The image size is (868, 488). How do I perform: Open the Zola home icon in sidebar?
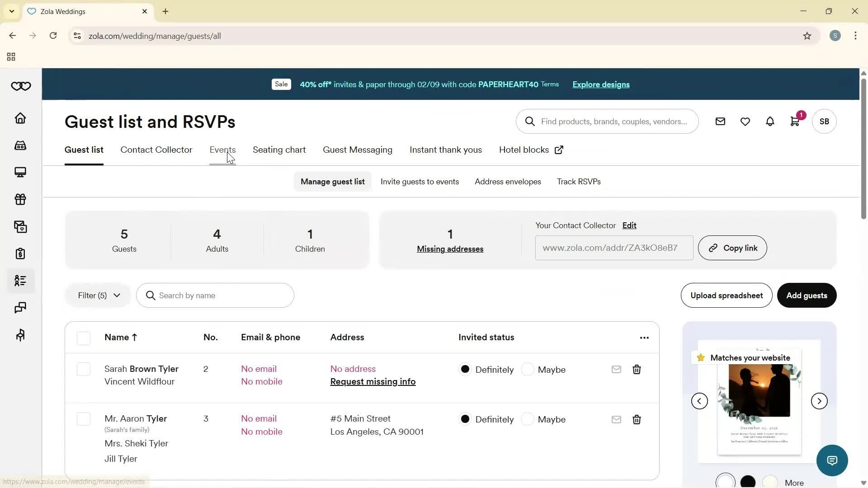tap(20, 118)
